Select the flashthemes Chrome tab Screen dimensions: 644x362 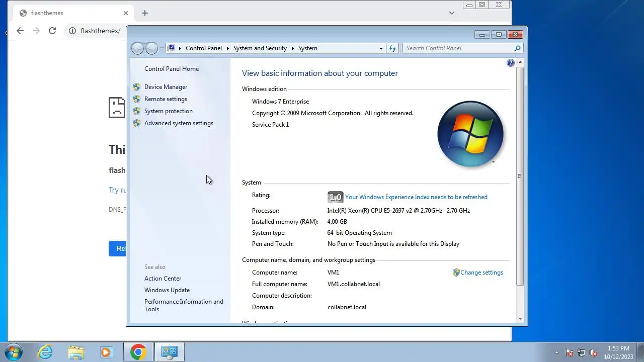click(73, 13)
